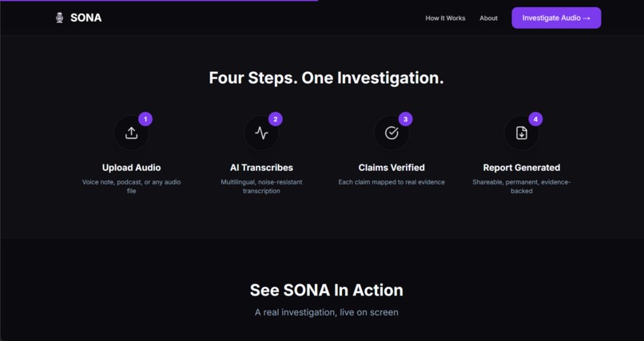
Task: Click "Four Steps. One Investigation." title
Action: [327, 77]
